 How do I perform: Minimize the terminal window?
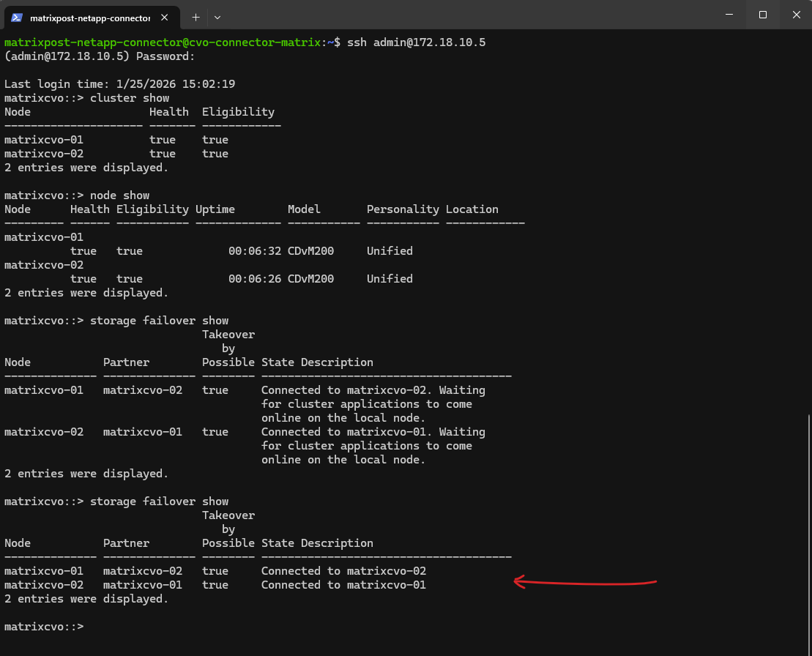(x=729, y=15)
